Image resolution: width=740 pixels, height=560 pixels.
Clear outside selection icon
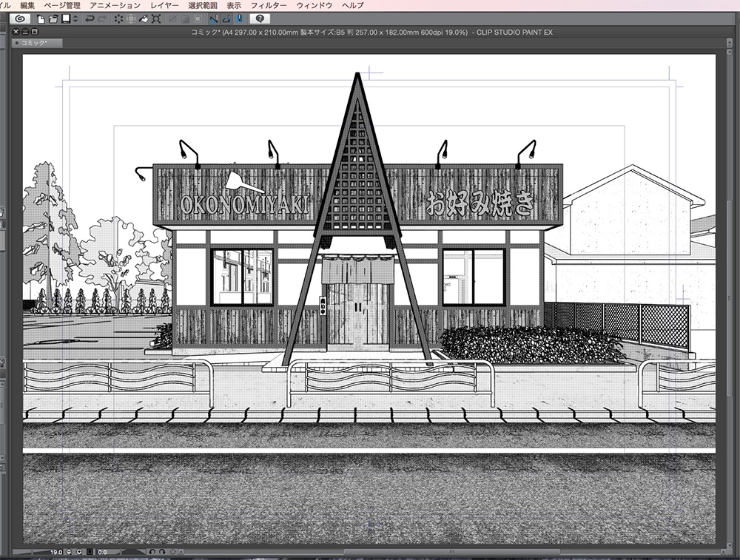point(131,19)
